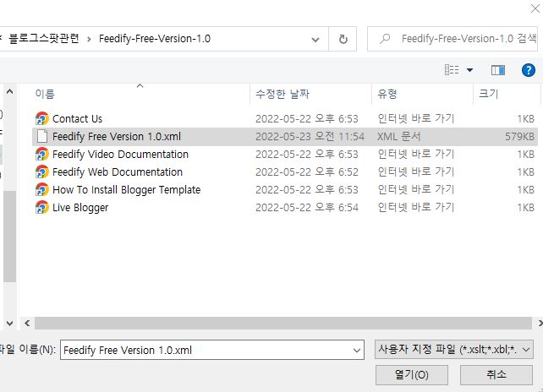Screen dimensions: 543x392
Task: Click the Live Blogger shortcut icon
Action: click(42, 207)
